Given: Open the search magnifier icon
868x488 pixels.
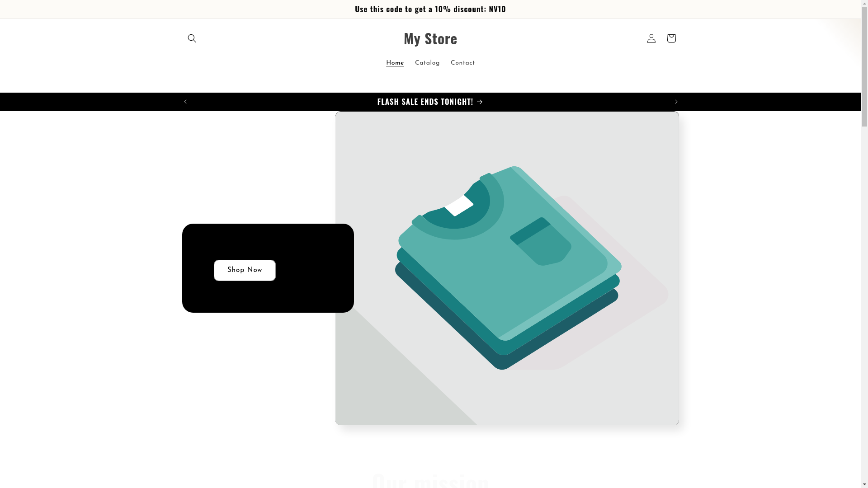Looking at the screenshot, I should (192, 38).
